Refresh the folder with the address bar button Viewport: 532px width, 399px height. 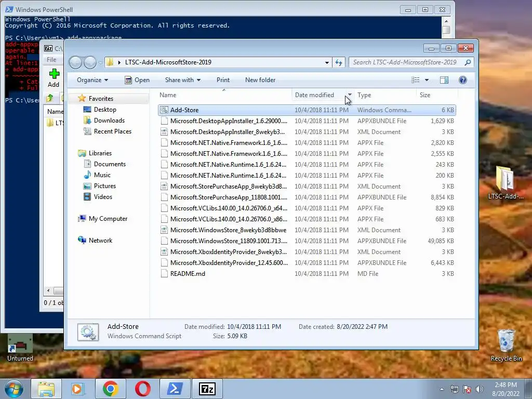[x=339, y=62]
